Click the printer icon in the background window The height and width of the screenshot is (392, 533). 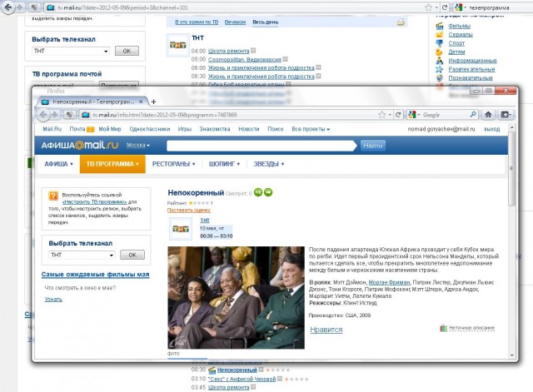point(401,22)
